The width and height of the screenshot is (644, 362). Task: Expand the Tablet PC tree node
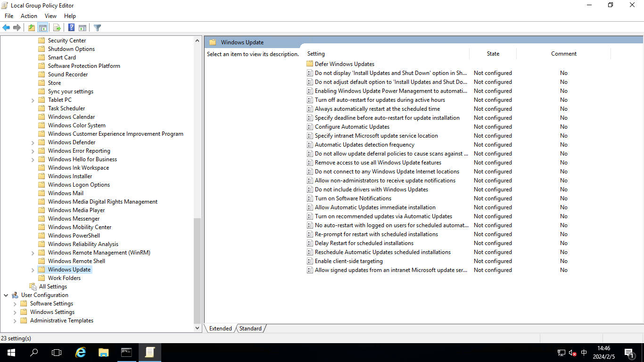(x=33, y=100)
